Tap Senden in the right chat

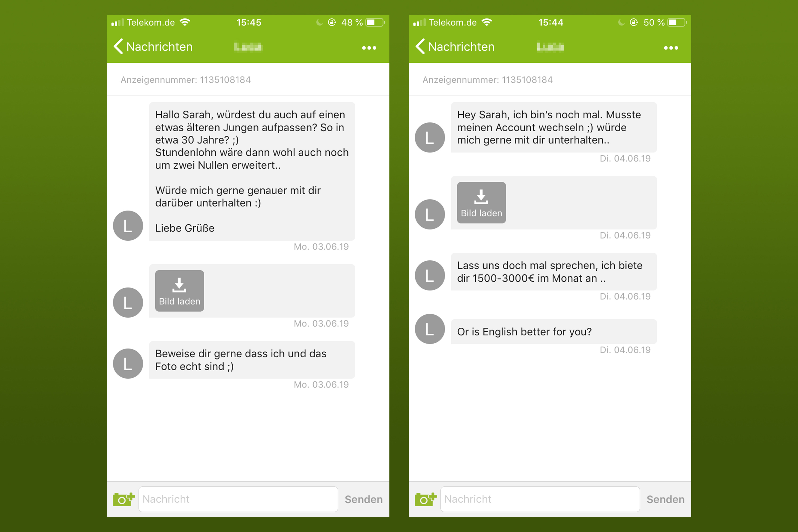coord(665,499)
